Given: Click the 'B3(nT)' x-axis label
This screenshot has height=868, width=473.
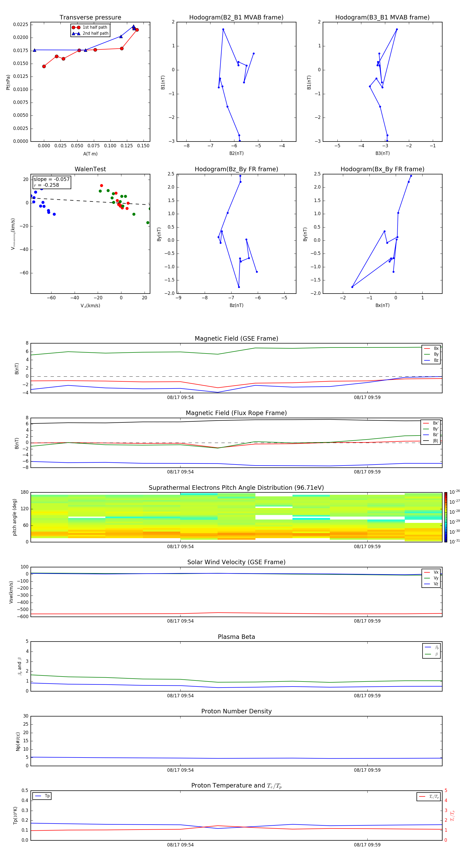Looking at the screenshot, I should [x=382, y=153].
